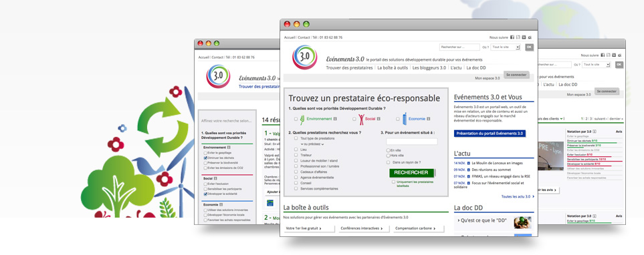Image resolution: width=644 pixels, height=255 pixels.
Task: Open Tout le site dropdown in right window
Action: (x=596, y=65)
